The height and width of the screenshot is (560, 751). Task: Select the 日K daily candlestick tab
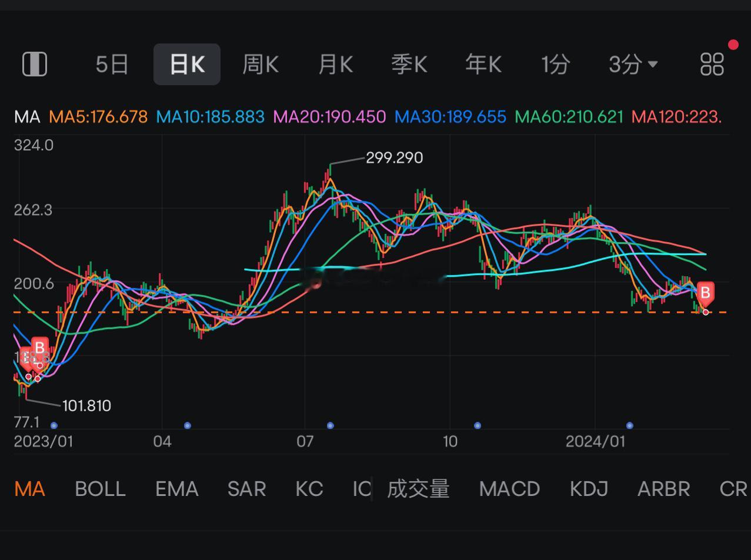click(x=187, y=64)
